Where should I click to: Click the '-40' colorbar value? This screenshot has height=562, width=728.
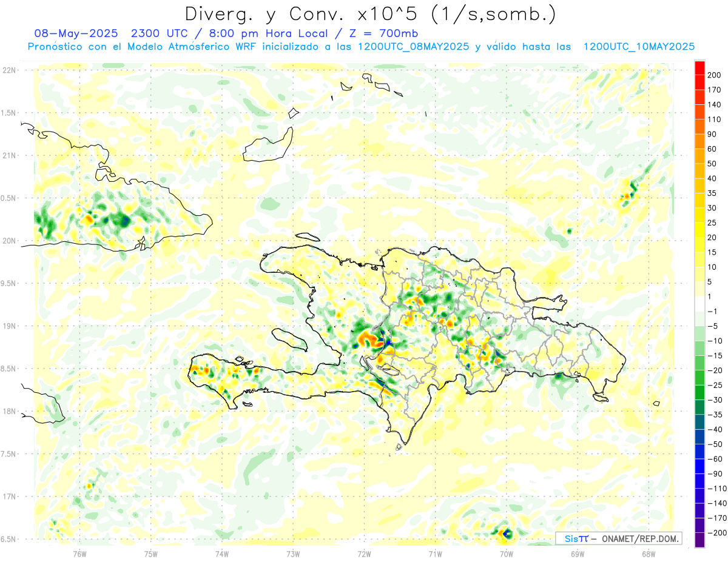pos(714,429)
